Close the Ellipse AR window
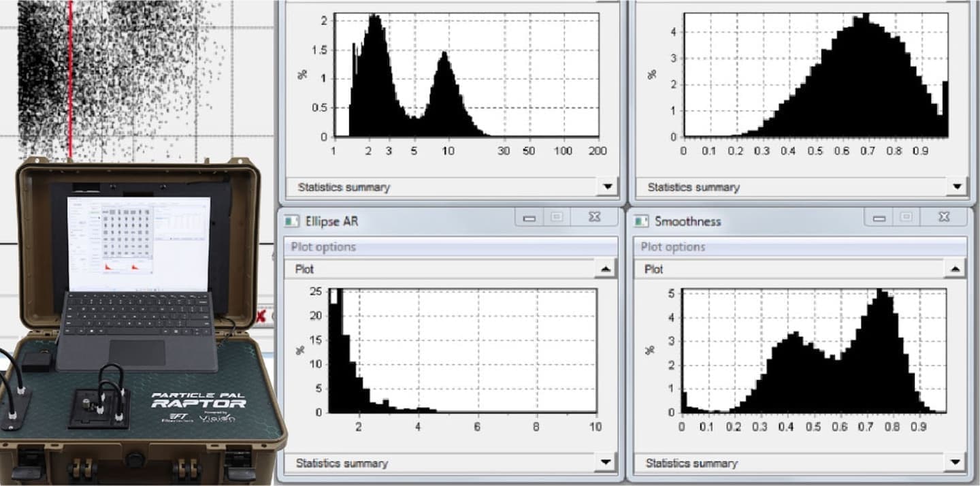Screen dimensions: 980x486 pyautogui.click(x=594, y=218)
